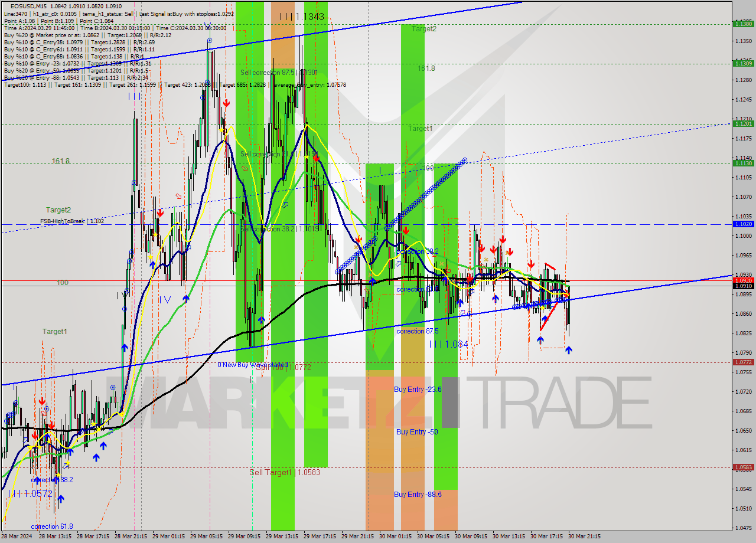Select the 'FSB-HighToBreak | 1.102' label
Image resolution: width=756 pixels, height=543 pixels.
72,221
